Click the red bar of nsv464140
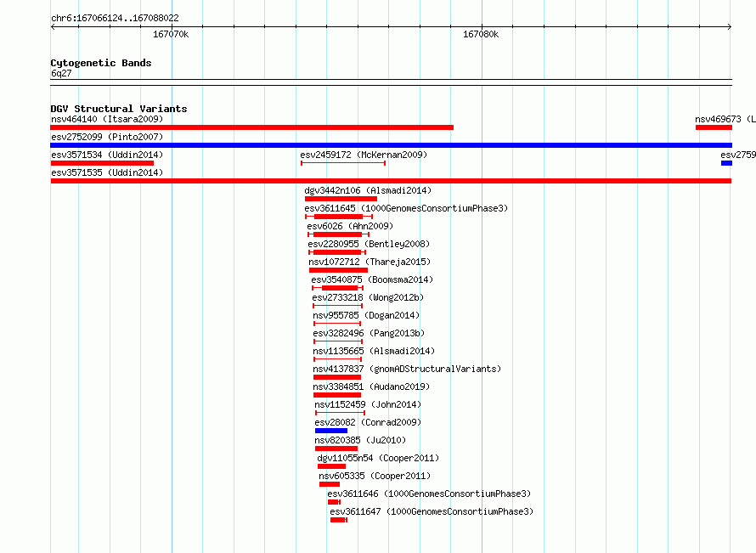The width and height of the screenshot is (756, 553). (251, 127)
